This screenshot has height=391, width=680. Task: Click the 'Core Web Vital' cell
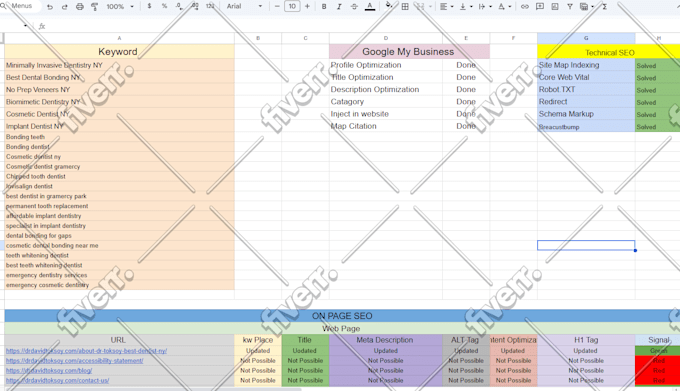point(586,77)
